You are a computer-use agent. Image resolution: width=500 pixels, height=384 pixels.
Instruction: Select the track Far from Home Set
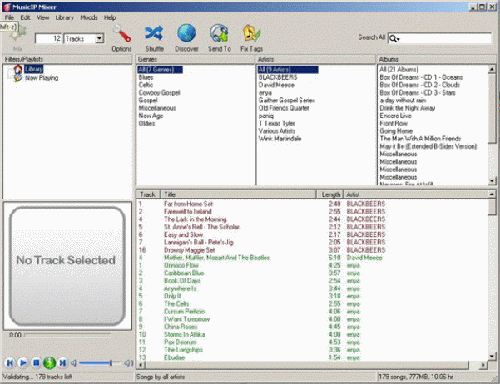click(188, 204)
